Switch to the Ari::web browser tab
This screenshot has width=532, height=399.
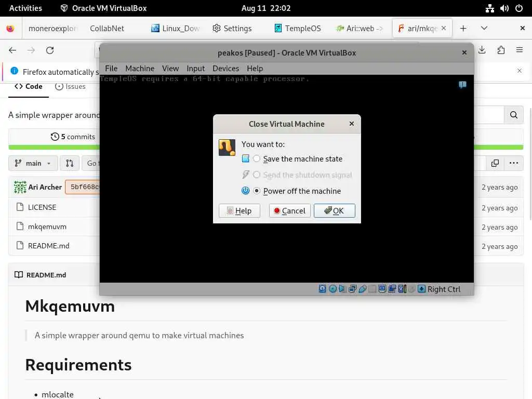click(x=360, y=28)
